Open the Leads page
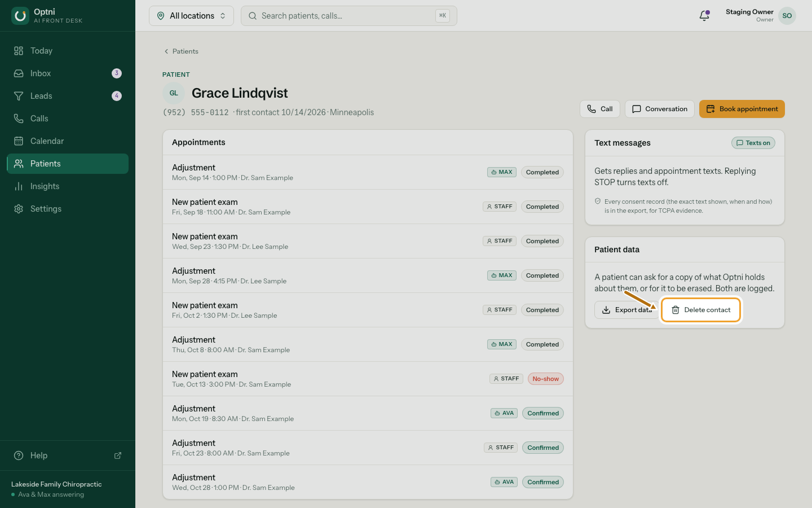This screenshot has height=508, width=812. point(68,96)
